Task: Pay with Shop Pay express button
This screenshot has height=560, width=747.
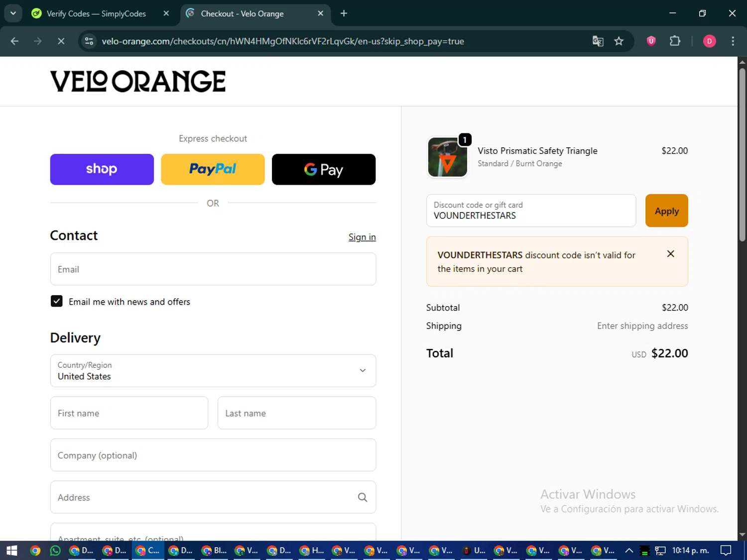Action: pos(102,169)
